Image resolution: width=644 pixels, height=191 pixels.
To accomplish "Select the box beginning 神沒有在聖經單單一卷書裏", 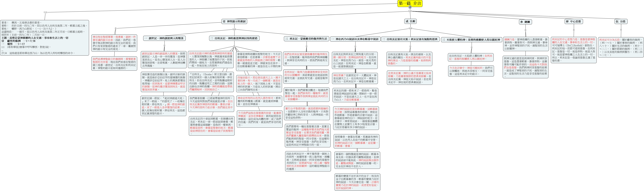I will pyautogui.click(x=114, y=43).
